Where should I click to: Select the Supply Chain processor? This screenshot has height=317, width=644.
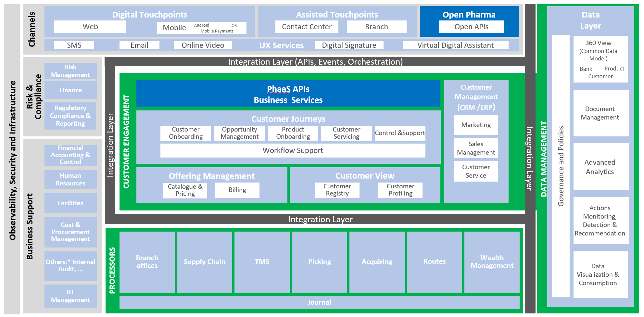[204, 261]
